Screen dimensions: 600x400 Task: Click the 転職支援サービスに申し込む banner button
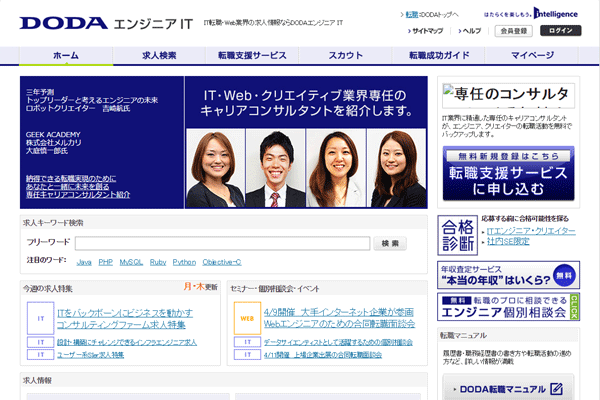point(509,173)
